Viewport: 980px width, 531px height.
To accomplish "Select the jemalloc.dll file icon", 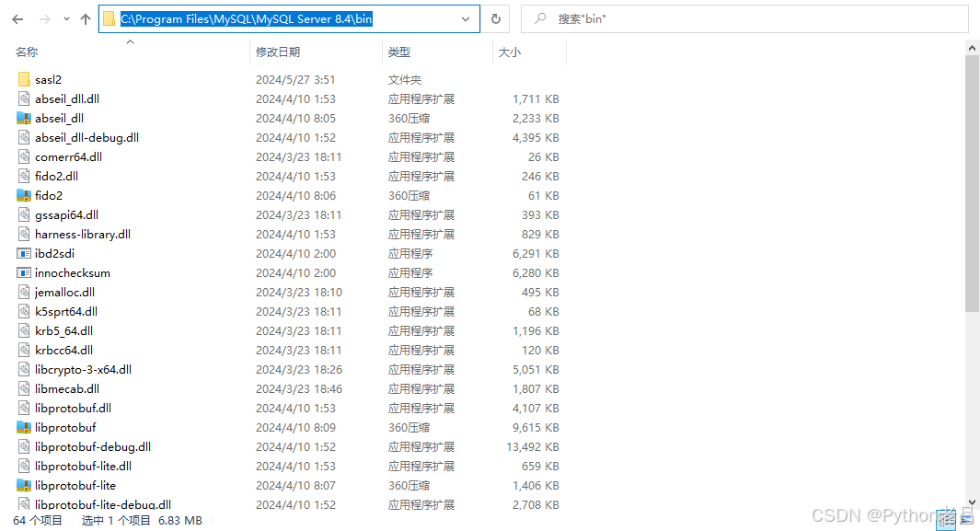I will tap(24, 293).
